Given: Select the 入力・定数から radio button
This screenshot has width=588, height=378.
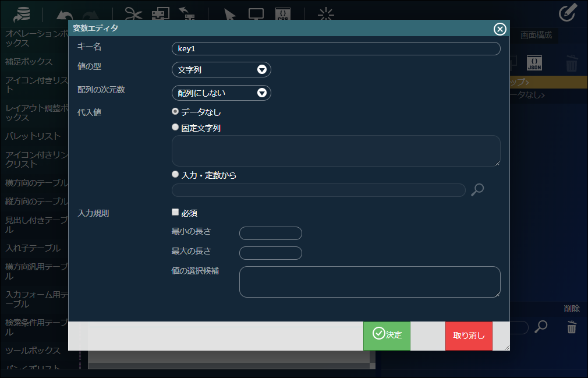Looking at the screenshot, I should coord(175,174).
